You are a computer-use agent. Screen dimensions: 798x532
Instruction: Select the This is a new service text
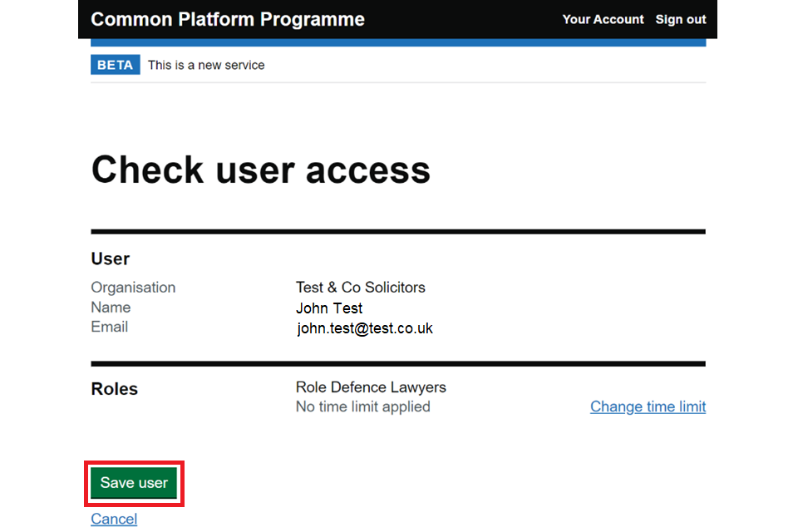click(x=205, y=64)
